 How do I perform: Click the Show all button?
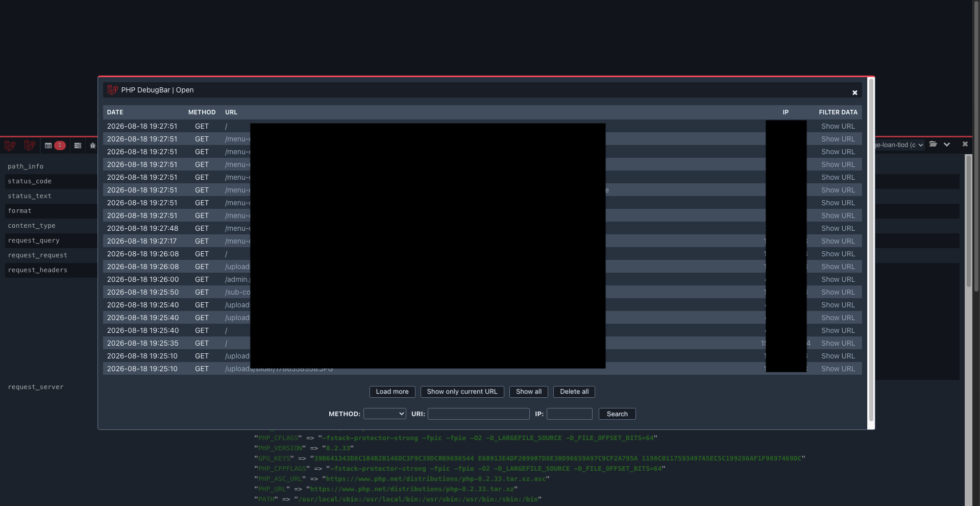(529, 392)
